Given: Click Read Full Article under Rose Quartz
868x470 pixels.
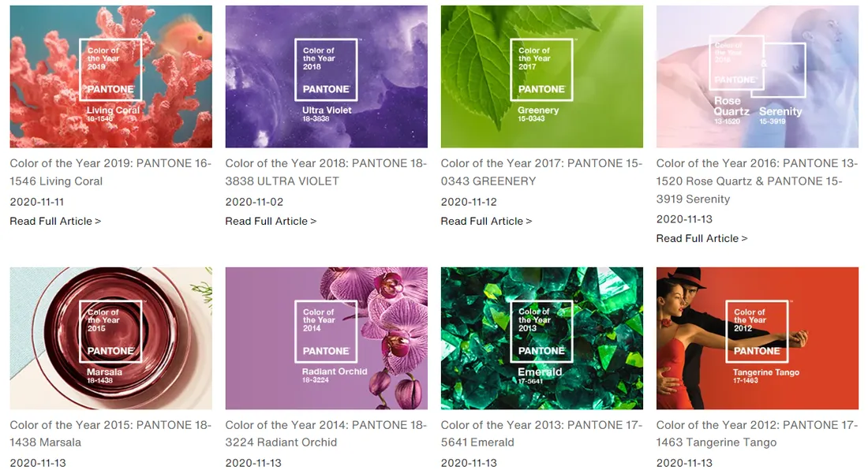Looking at the screenshot, I should [702, 238].
